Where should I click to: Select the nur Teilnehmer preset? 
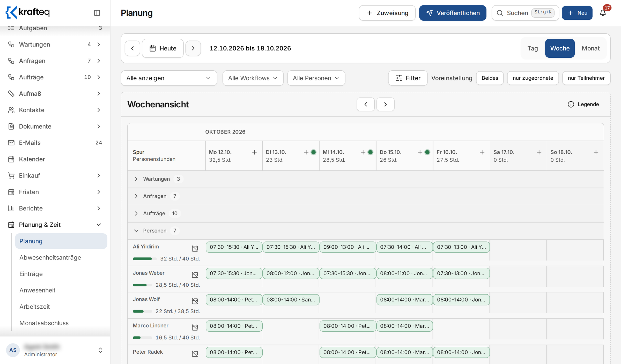(x=586, y=78)
